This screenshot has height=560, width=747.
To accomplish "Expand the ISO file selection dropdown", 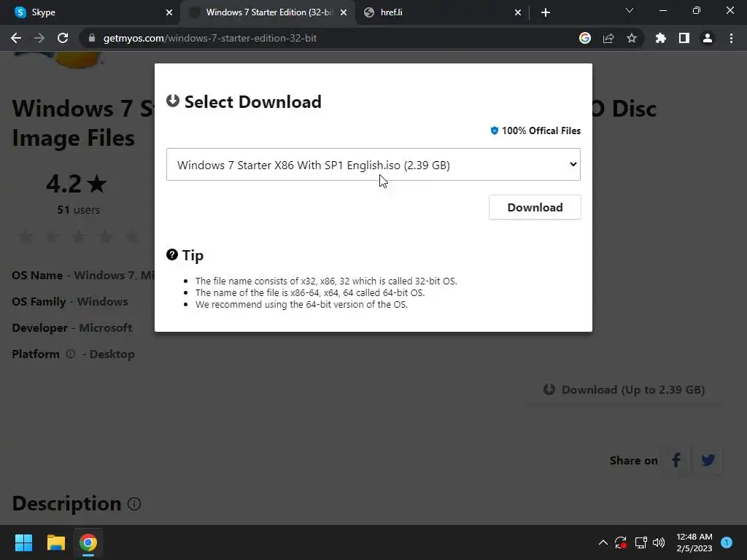I will (373, 164).
